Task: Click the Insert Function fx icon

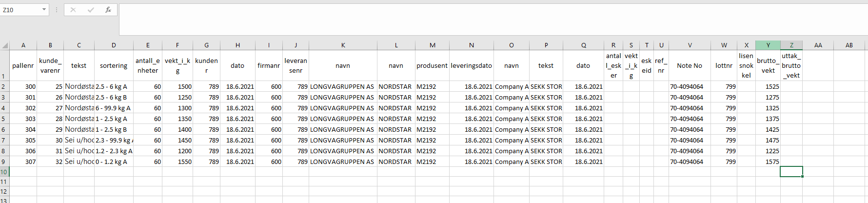Action: point(108,10)
